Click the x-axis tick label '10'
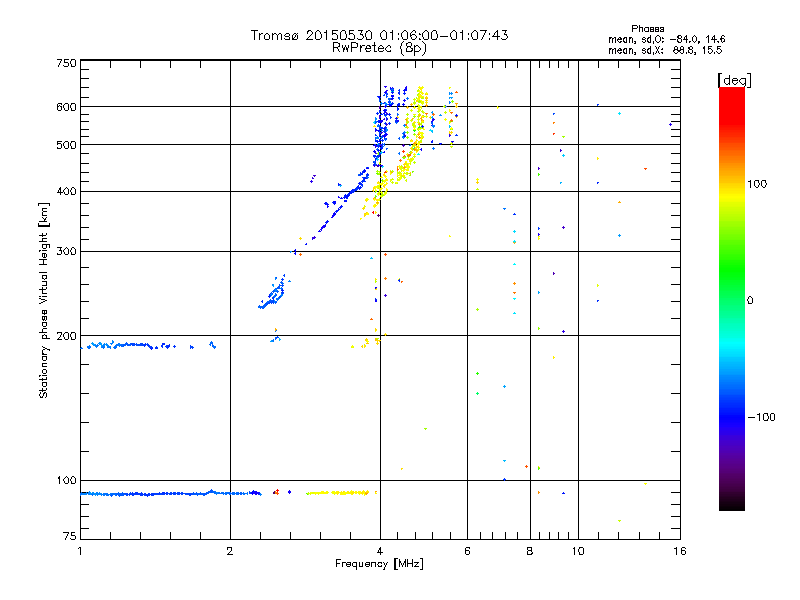This screenshot has width=800, height=600. point(578,551)
